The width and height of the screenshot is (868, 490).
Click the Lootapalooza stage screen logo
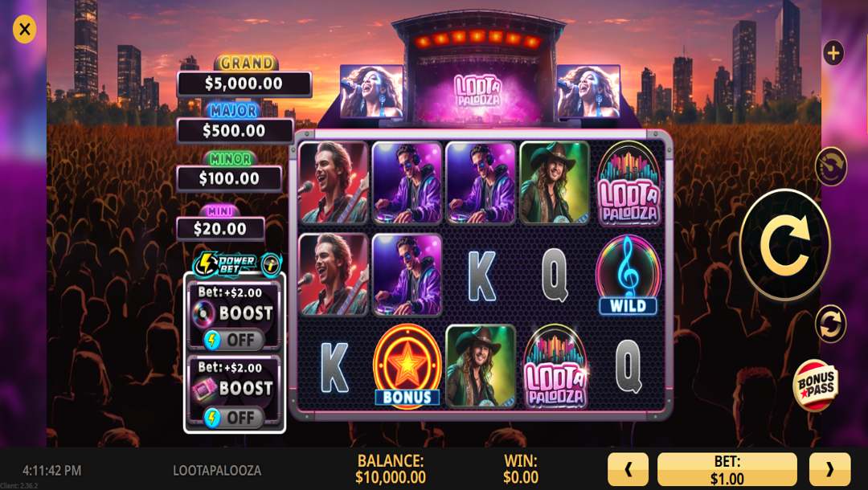477,91
